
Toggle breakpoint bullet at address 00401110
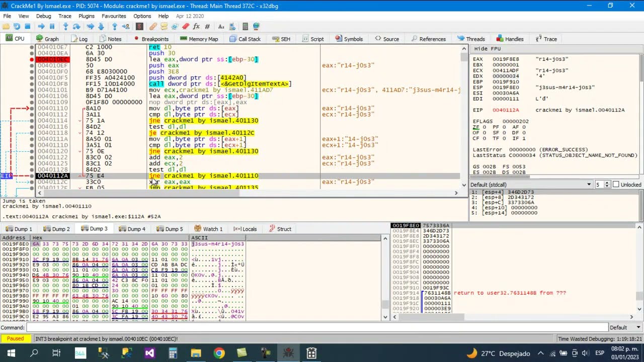coord(32,108)
